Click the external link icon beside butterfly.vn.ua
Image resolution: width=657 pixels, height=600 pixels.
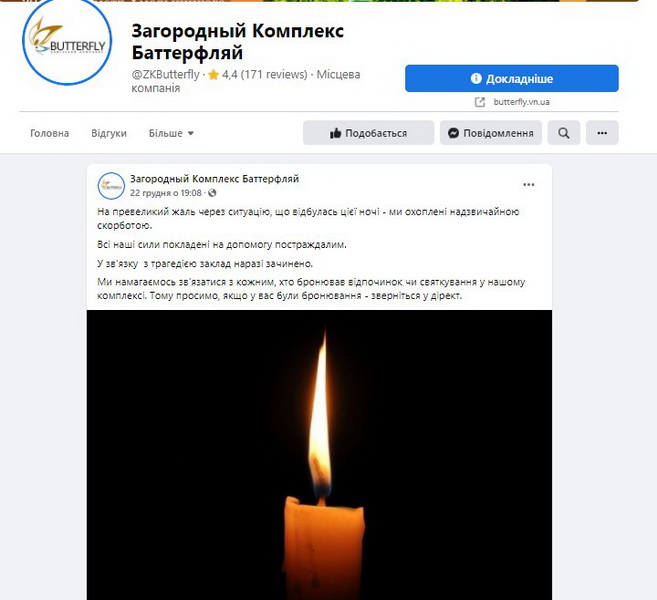coord(480,102)
